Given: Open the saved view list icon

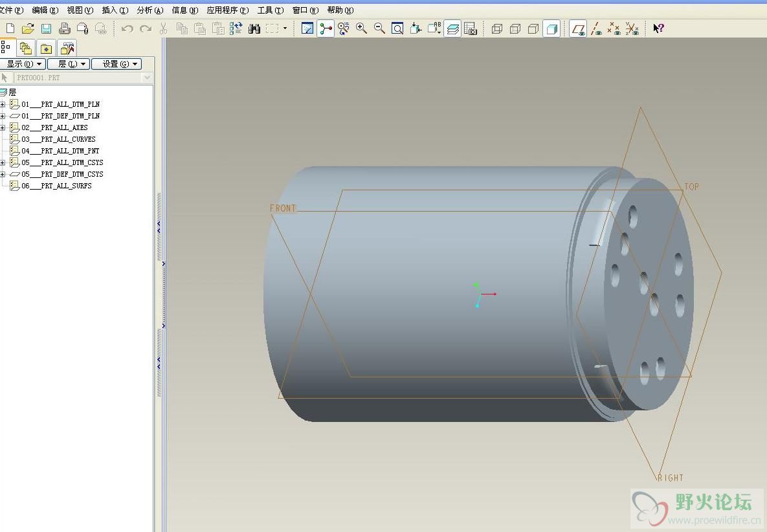Looking at the screenshot, I should coord(434,28).
